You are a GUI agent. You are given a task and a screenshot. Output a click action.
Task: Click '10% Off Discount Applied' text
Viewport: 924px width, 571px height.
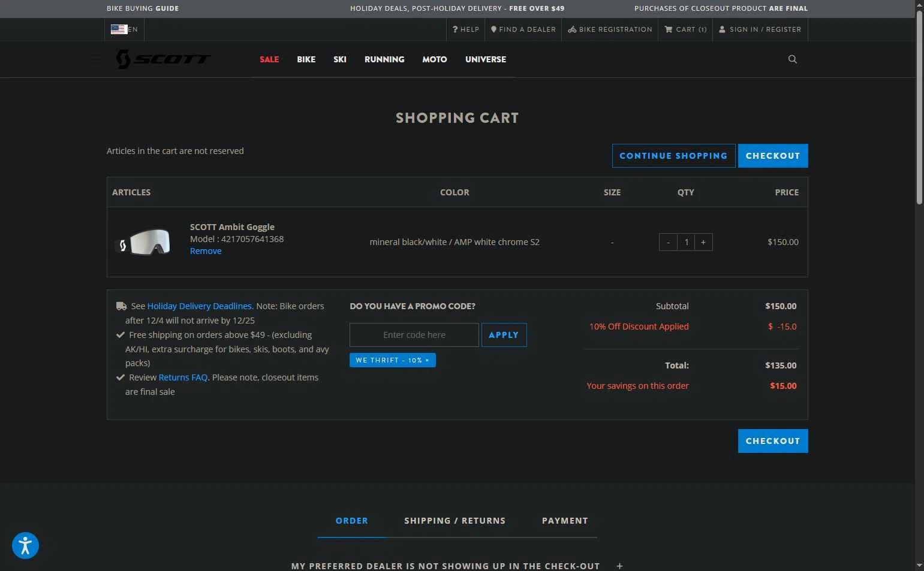(639, 327)
